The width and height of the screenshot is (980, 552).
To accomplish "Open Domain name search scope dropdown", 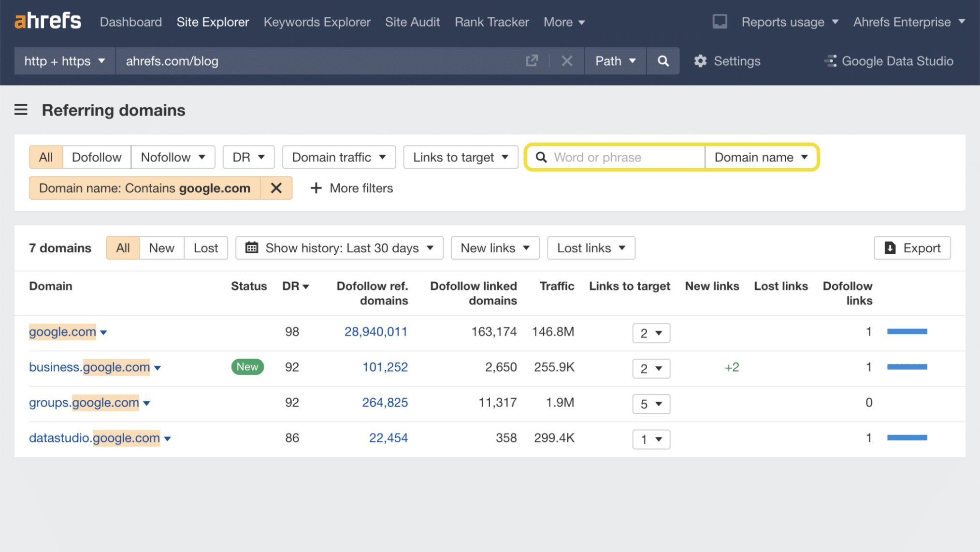I will click(x=761, y=157).
